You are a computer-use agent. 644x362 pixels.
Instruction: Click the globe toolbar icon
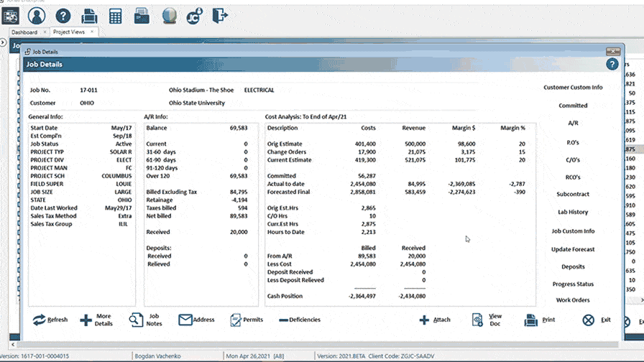169,16
